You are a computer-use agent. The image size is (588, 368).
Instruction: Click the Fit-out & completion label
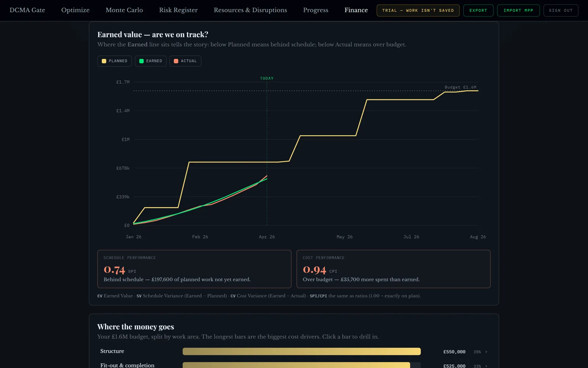[x=127, y=365]
